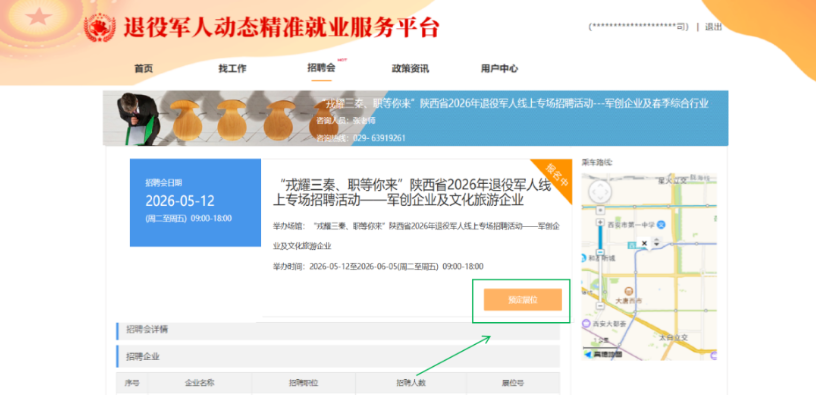This screenshot has height=396, width=816.
Task: Click the 预定展位 booth reservation button
Action: pos(522,300)
